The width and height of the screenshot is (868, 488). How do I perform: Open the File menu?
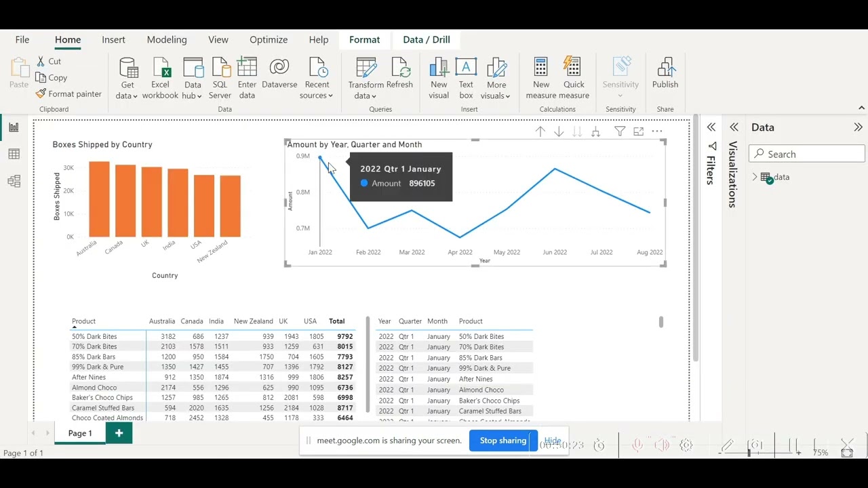tap(22, 39)
